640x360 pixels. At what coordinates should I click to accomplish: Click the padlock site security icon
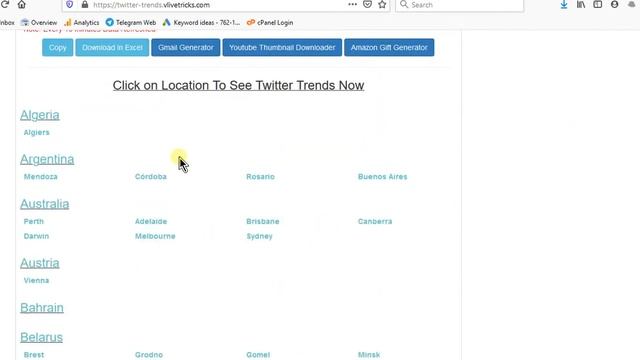(84, 4)
